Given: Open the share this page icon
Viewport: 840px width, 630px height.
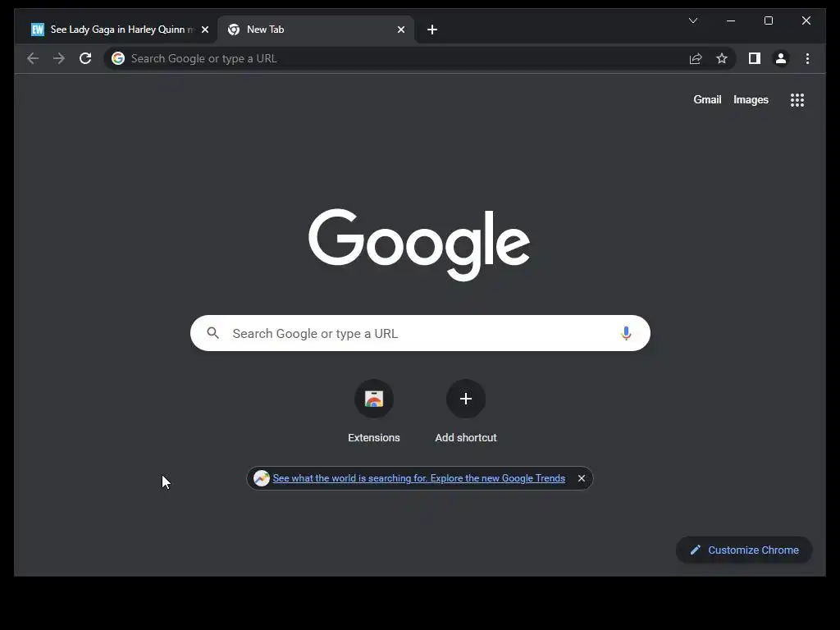Looking at the screenshot, I should point(696,58).
